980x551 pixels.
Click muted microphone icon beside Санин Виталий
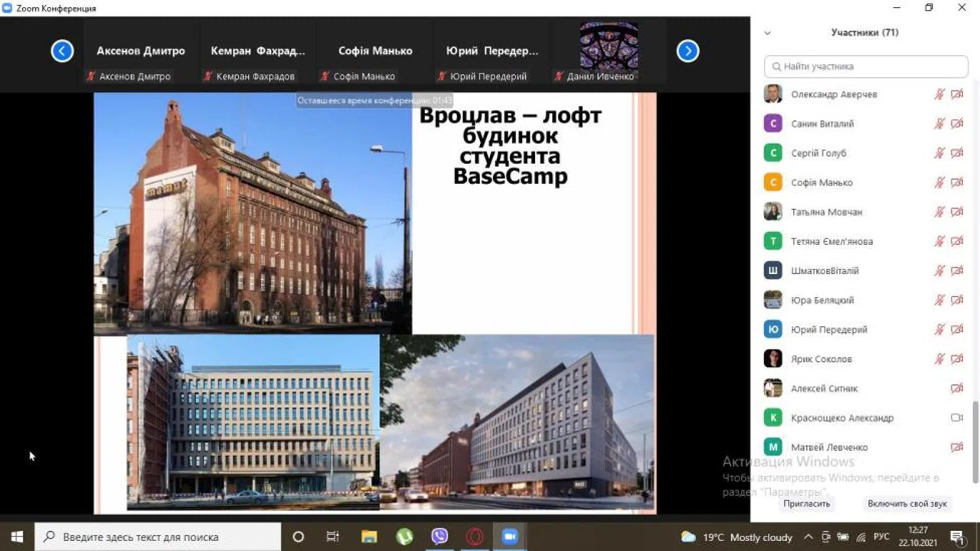pos(939,124)
